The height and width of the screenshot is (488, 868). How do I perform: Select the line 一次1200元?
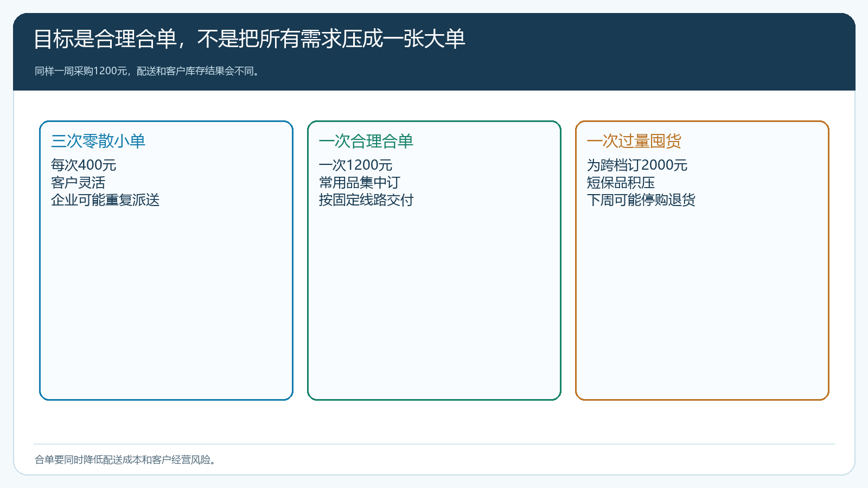(355, 165)
